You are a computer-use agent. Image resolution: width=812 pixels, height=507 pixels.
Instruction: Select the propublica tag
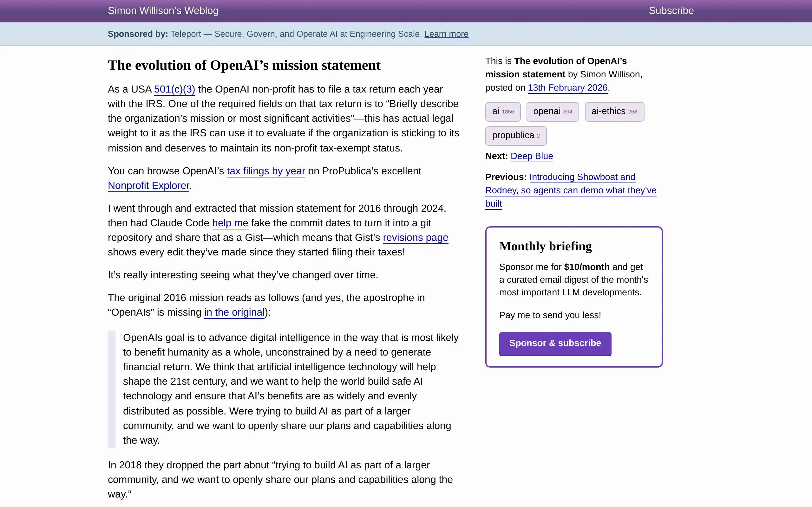point(515,136)
